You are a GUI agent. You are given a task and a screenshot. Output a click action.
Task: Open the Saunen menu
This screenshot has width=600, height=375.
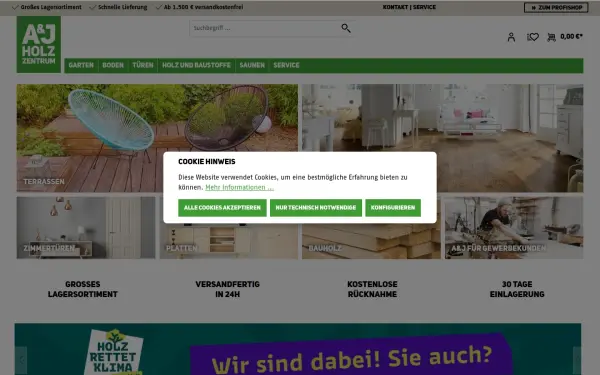(x=252, y=65)
